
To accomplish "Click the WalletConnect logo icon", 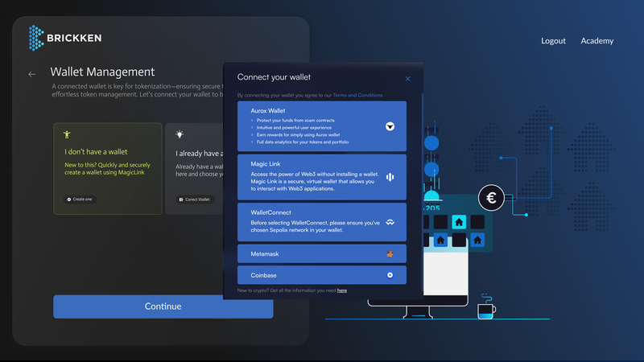I will click(390, 222).
